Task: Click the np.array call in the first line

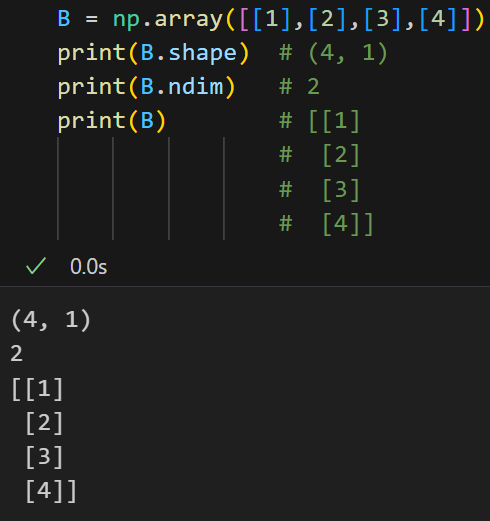Action: point(298,19)
